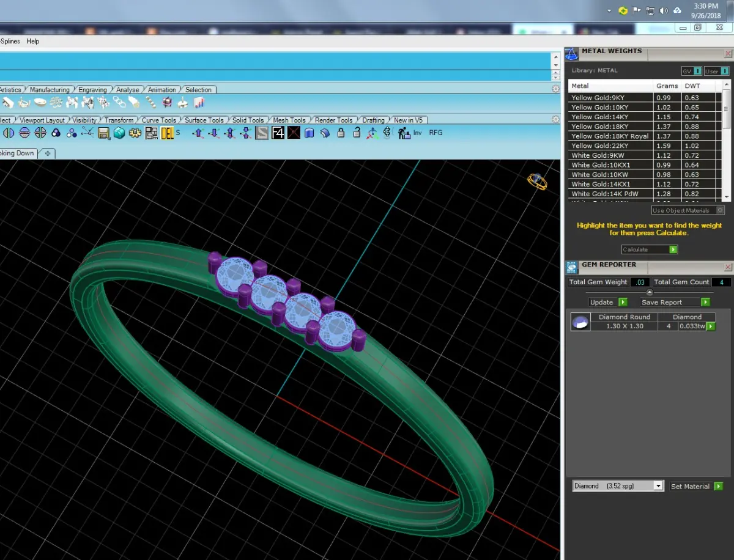Click the floppy disk save icon
The image size is (734, 560).
(103, 133)
